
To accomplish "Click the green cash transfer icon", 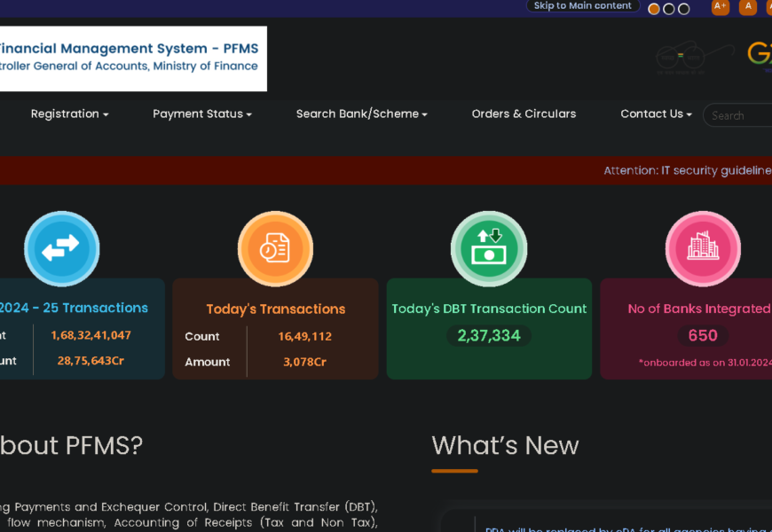I will (x=489, y=249).
